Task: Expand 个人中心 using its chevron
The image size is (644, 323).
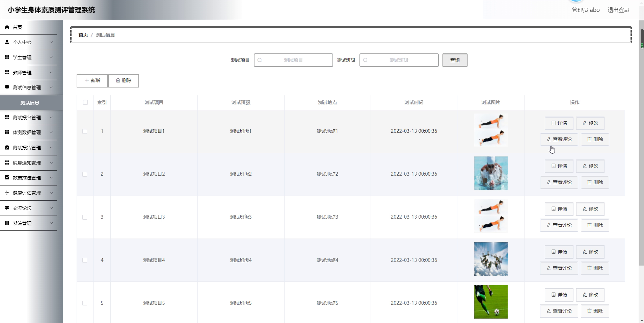Action: 51,42
